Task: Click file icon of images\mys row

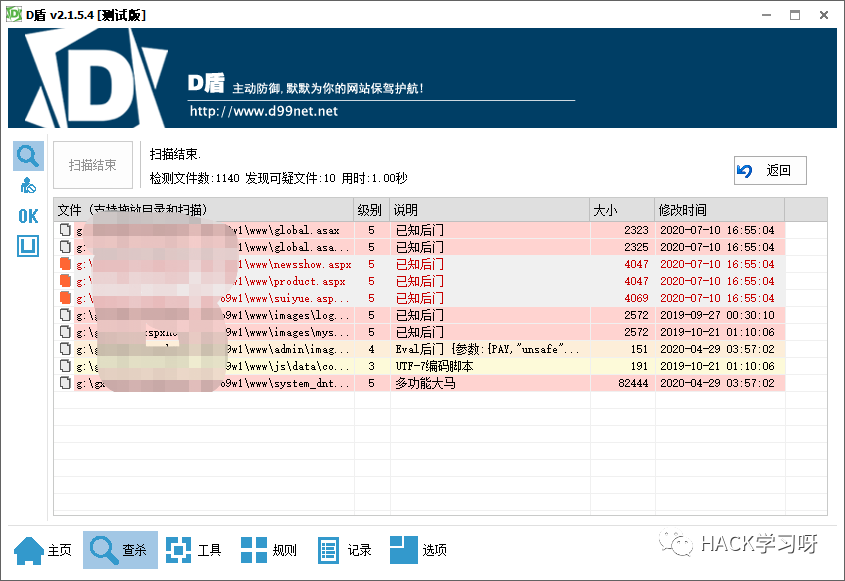Action: coord(65,332)
